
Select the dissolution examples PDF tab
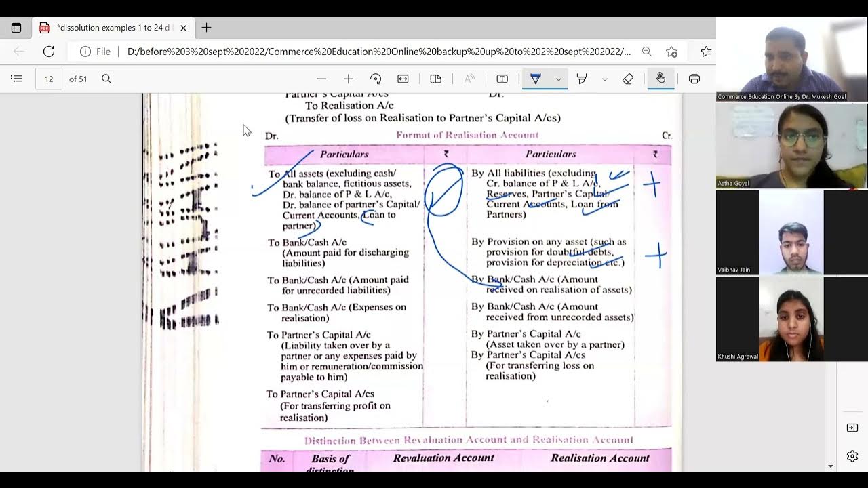(113, 28)
